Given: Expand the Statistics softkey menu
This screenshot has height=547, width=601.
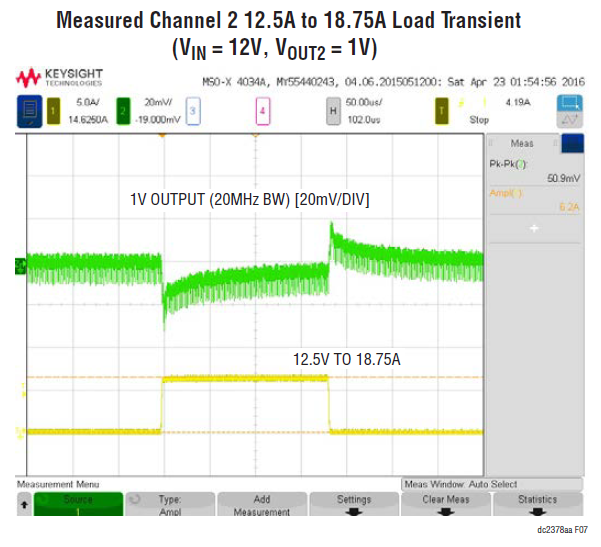Looking at the screenshot, I should (538, 505).
